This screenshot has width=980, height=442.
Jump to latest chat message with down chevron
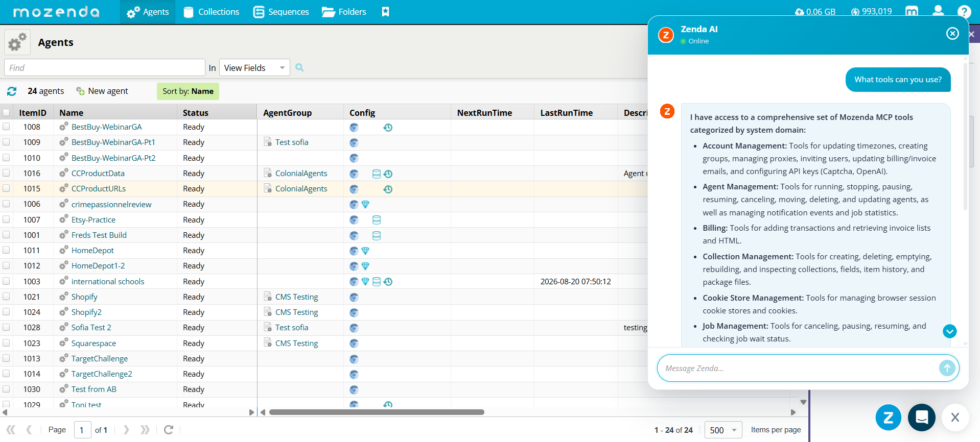[950, 331]
